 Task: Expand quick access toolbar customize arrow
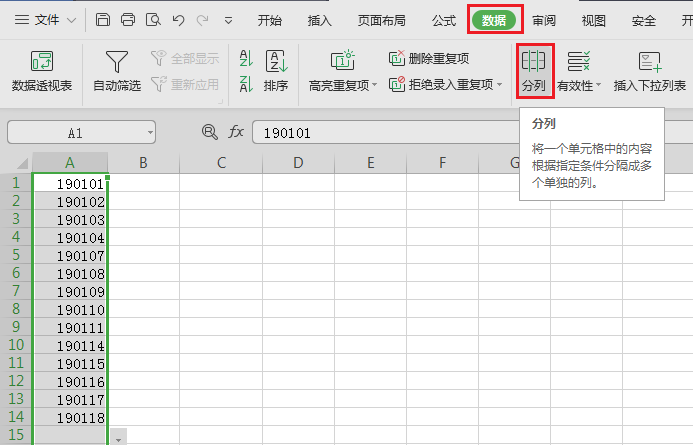pyautogui.click(x=228, y=20)
